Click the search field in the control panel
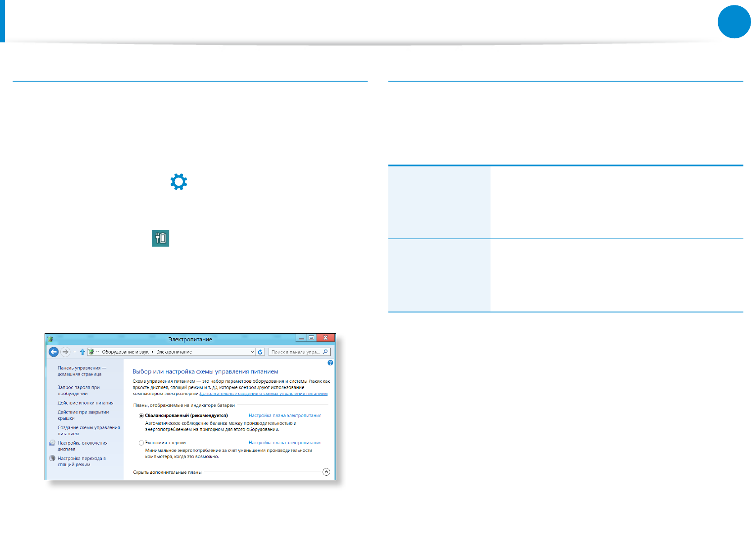 coord(295,352)
